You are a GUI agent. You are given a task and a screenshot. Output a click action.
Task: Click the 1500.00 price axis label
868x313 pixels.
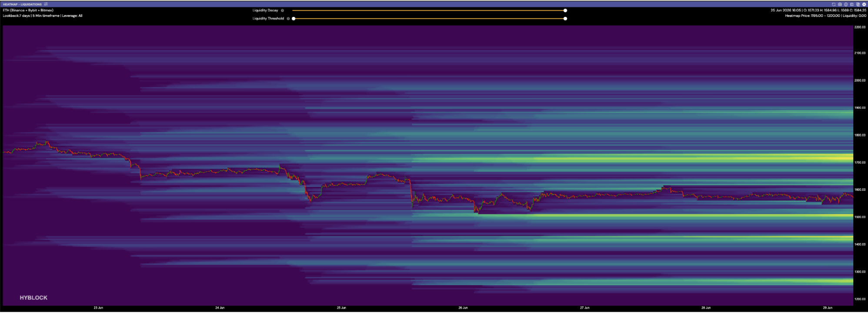[860, 217]
